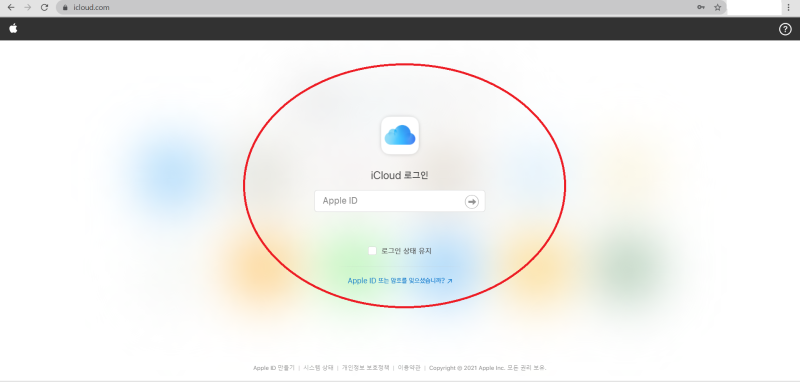Viewport: 800px width, 382px height.
Task: Open the help question mark icon
Action: pos(785,29)
